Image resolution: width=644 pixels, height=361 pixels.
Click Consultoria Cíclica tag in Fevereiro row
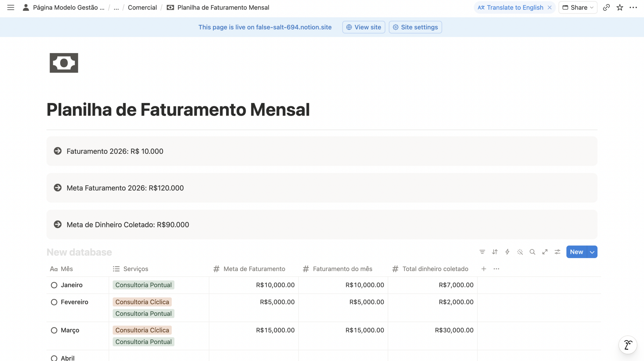pos(142,302)
